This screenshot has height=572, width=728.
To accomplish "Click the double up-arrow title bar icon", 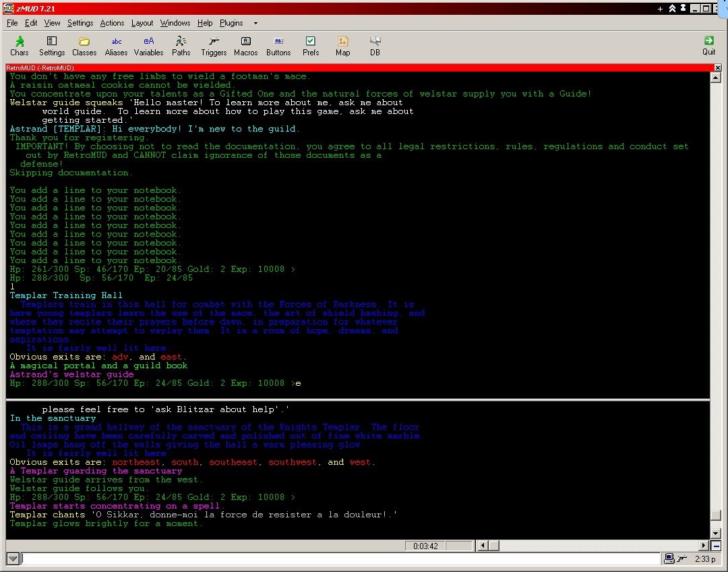I will (672, 8).
